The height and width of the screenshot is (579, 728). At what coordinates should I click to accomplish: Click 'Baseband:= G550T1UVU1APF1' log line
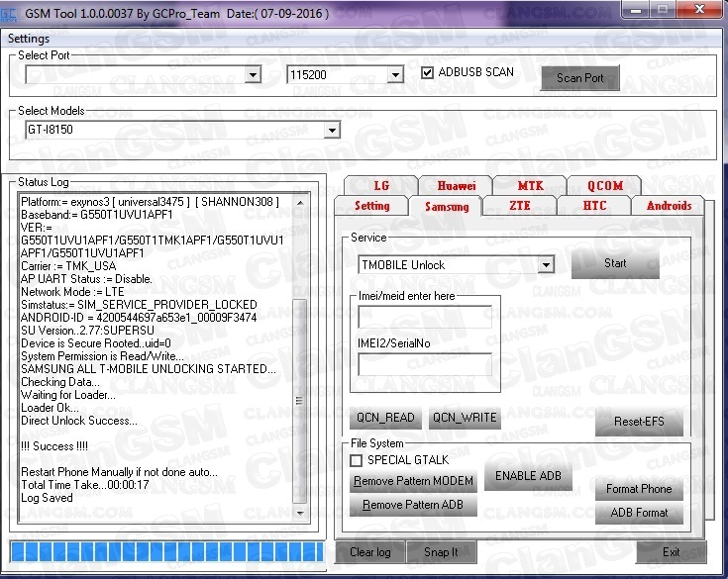click(x=97, y=215)
